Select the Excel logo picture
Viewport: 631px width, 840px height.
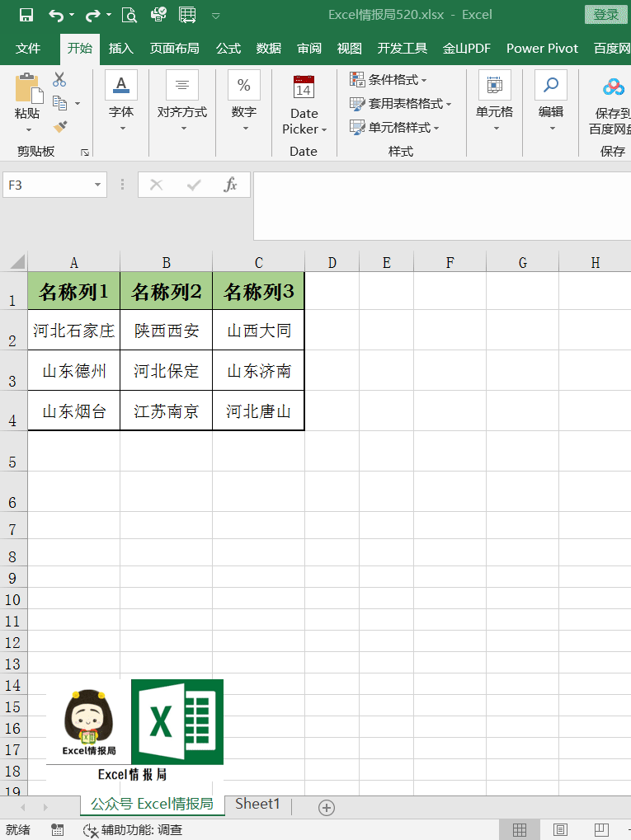tap(177, 721)
